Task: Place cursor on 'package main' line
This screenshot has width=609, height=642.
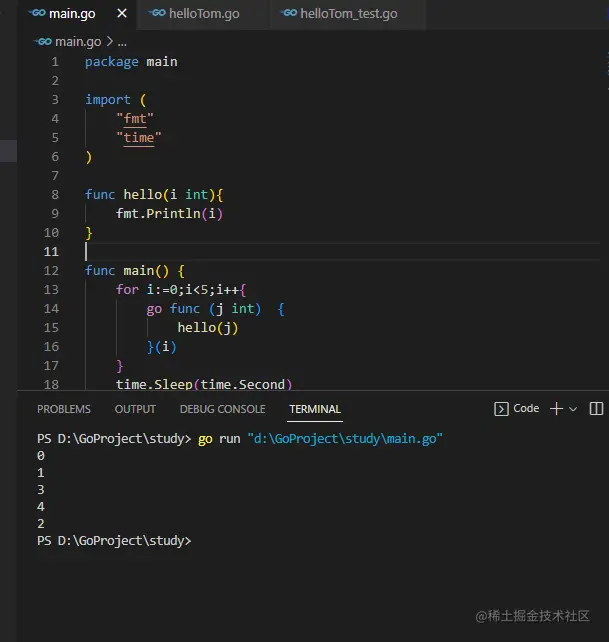Action: pyautogui.click(x=131, y=62)
